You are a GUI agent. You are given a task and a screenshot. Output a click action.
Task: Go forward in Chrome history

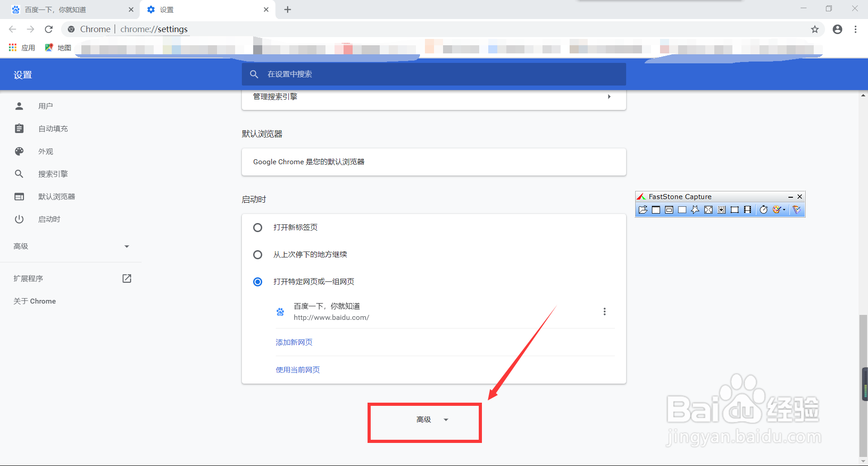point(30,29)
